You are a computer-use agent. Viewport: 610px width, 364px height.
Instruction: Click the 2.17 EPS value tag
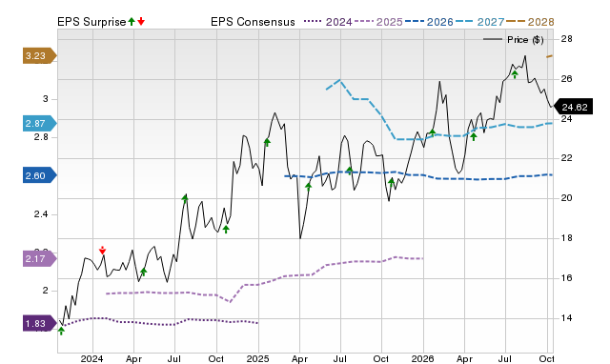pos(40,258)
